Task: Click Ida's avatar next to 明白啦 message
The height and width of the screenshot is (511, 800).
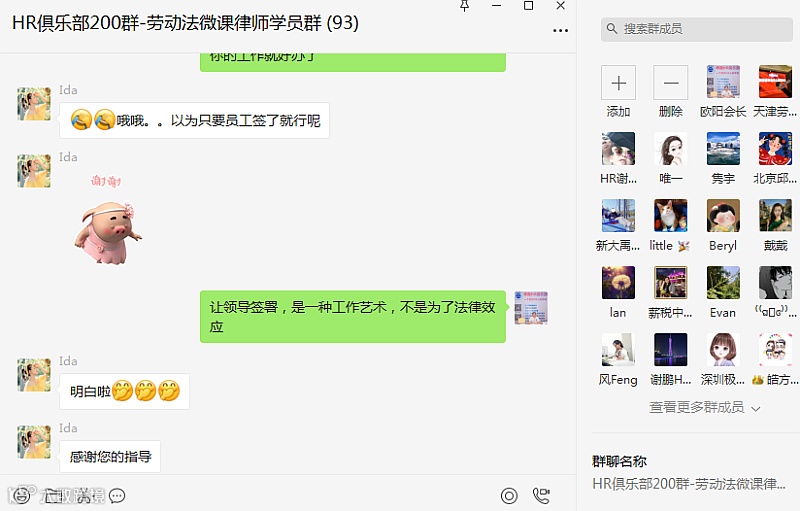Action: (34, 375)
